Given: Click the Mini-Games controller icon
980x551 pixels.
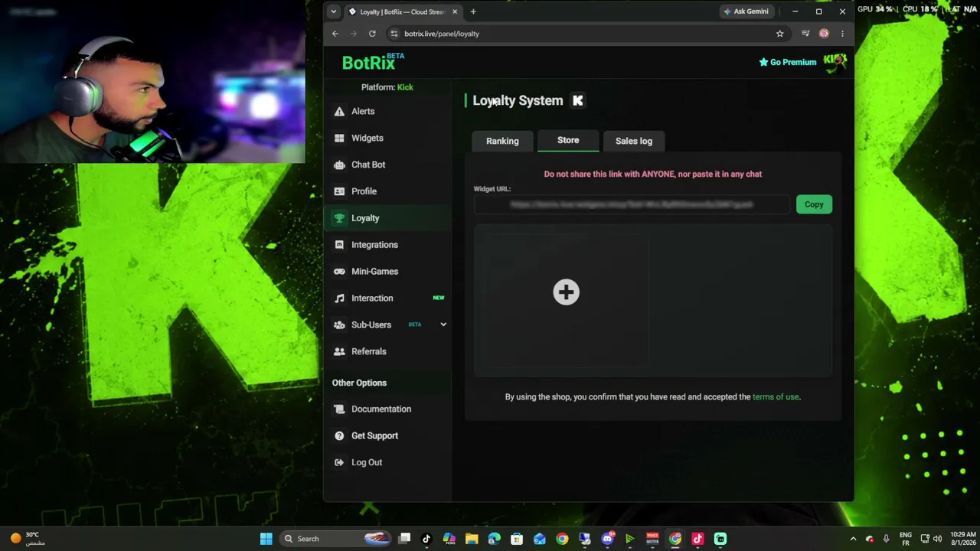Looking at the screenshot, I should click(x=339, y=272).
